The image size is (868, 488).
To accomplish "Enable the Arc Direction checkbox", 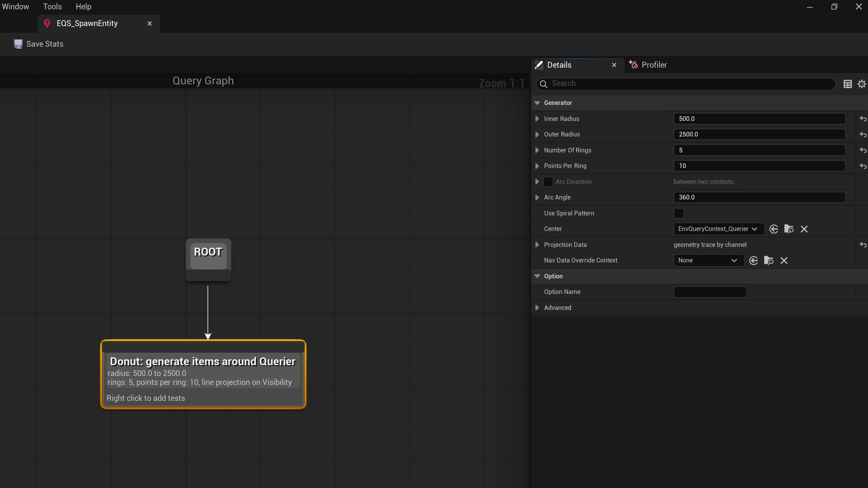I will coord(548,182).
